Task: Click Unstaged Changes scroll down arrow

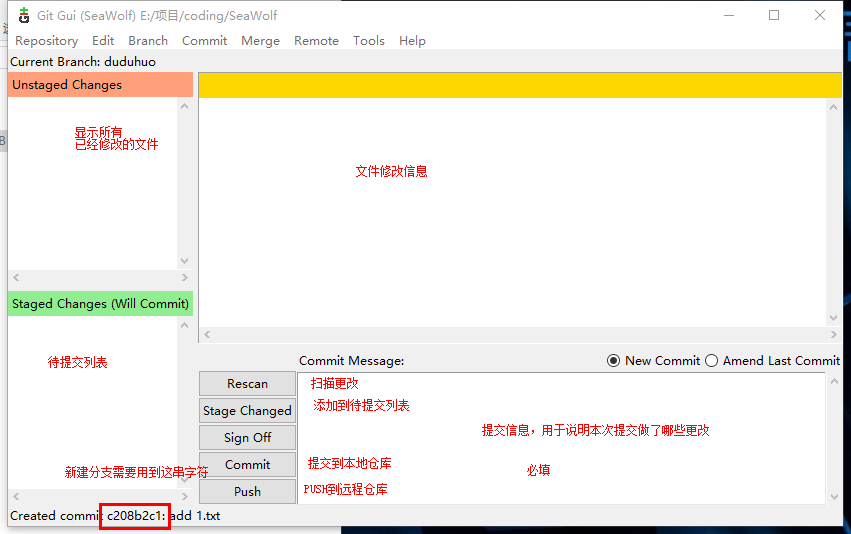Action: (x=185, y=261)
